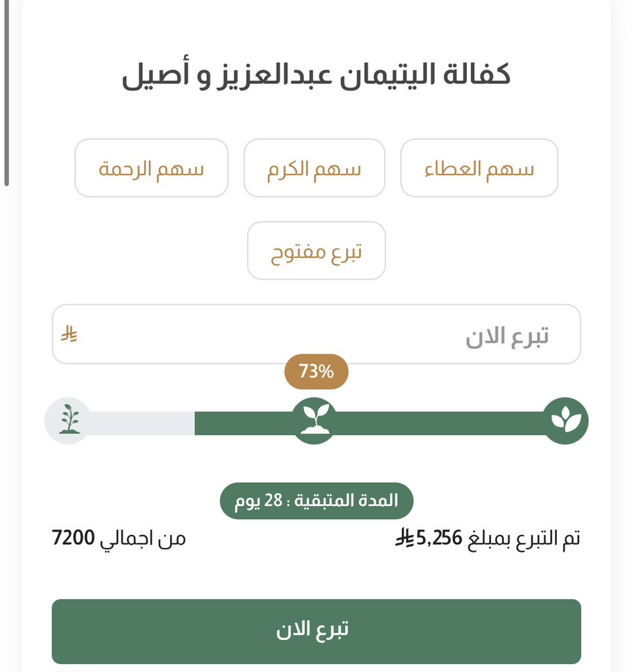Select the سهم الكرم donation option
This screenshot has width=633, height=672.
coord(315,168)
